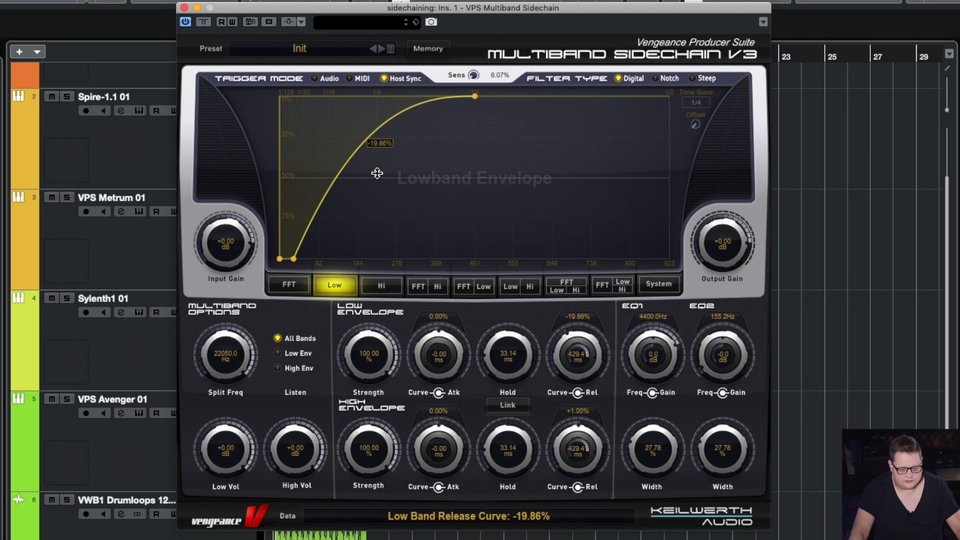Click the High Vol knob

(296, 449)
